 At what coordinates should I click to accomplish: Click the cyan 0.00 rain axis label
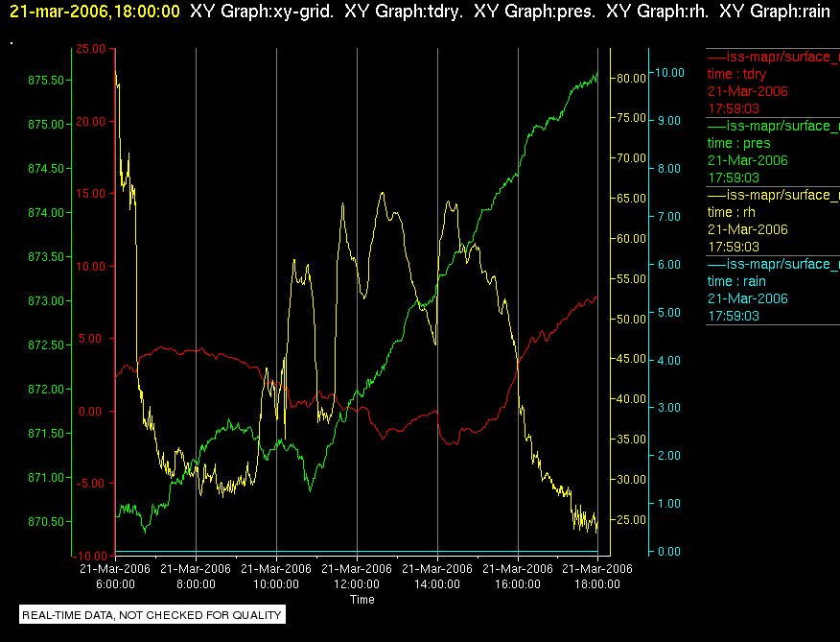click(669, 552)
